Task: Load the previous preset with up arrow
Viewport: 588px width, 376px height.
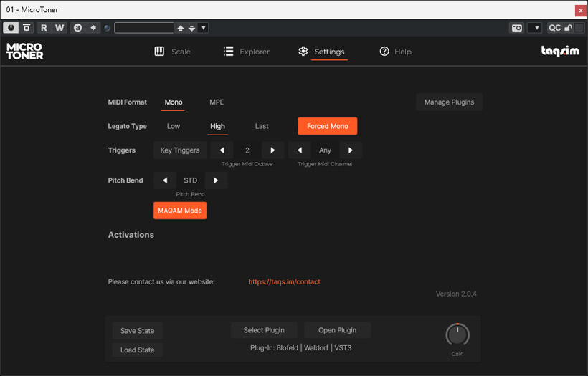Action: point(181,28)
